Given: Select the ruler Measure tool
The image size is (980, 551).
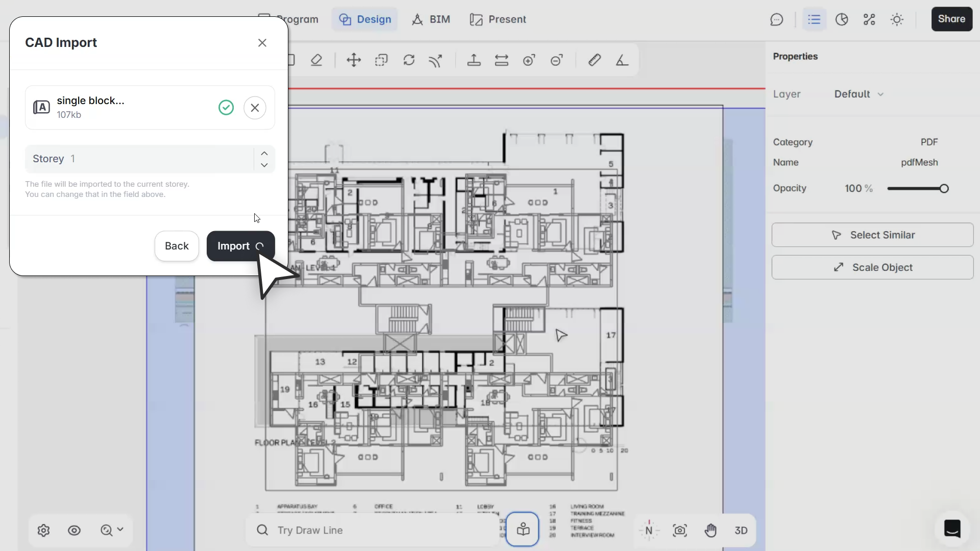Looking at the screenshot, I should point(594,60).
